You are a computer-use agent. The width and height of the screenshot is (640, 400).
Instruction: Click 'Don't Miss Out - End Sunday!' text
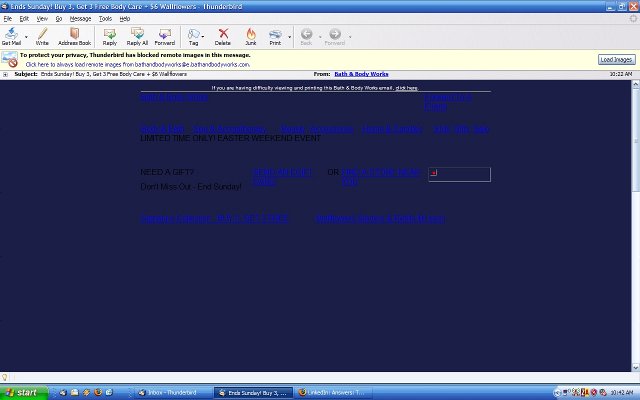click(191, 187)
